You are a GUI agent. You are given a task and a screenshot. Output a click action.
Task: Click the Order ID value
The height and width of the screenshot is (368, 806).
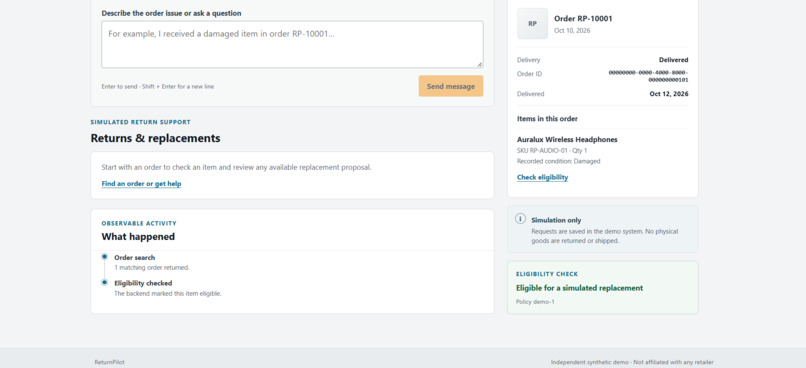pos(648,76)
